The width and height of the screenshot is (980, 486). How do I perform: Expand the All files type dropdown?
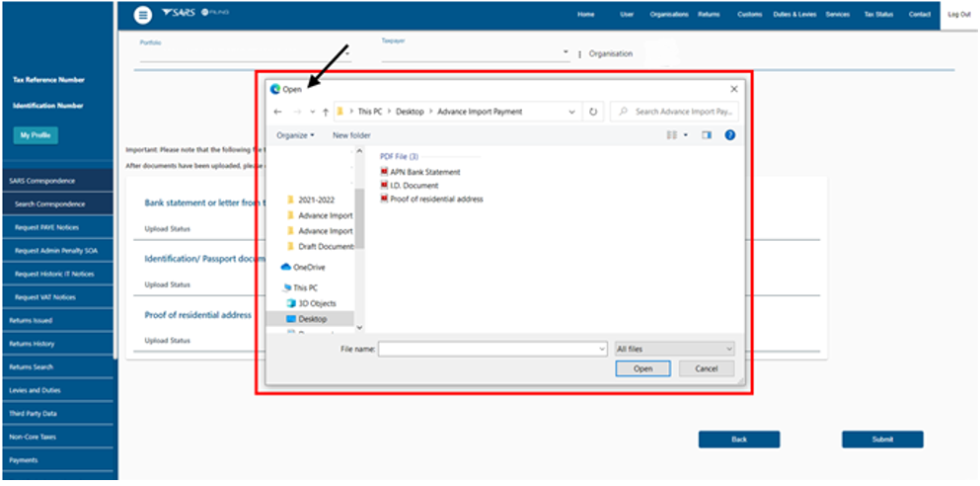(674, 349)
